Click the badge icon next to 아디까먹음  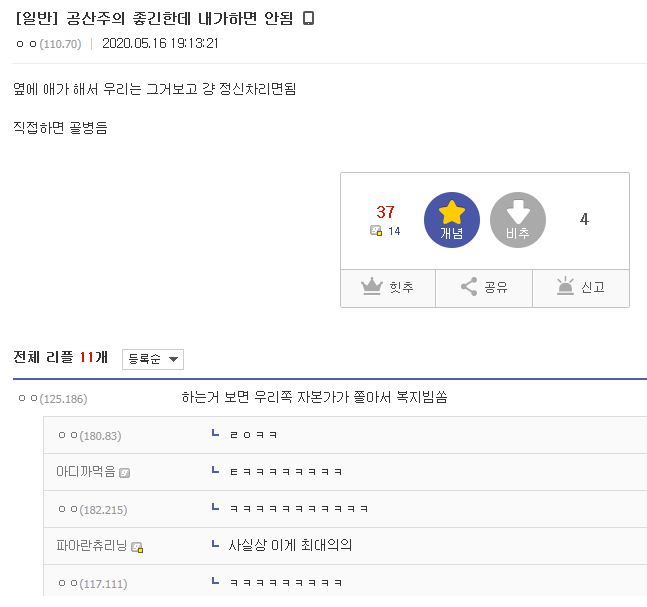coord(125,472)
